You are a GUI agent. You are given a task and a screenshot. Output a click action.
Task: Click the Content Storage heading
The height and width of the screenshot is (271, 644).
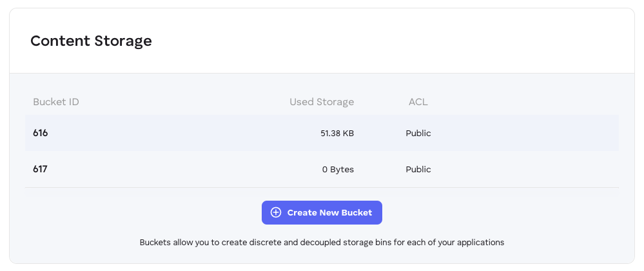pyautogui.click(x=91, y=41)
